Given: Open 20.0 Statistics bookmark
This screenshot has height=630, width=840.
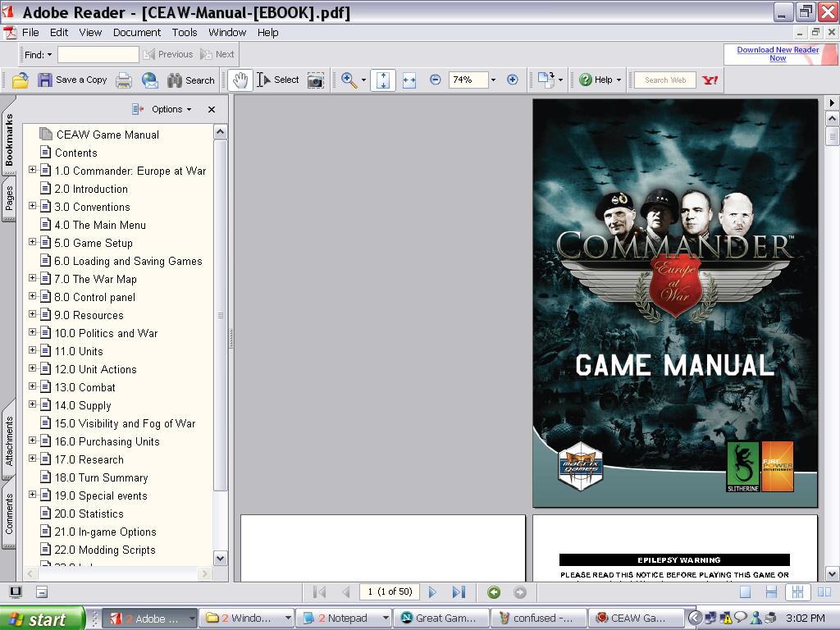Looking at the screenshot, I should pyautogui.click(x=89, y=514).
